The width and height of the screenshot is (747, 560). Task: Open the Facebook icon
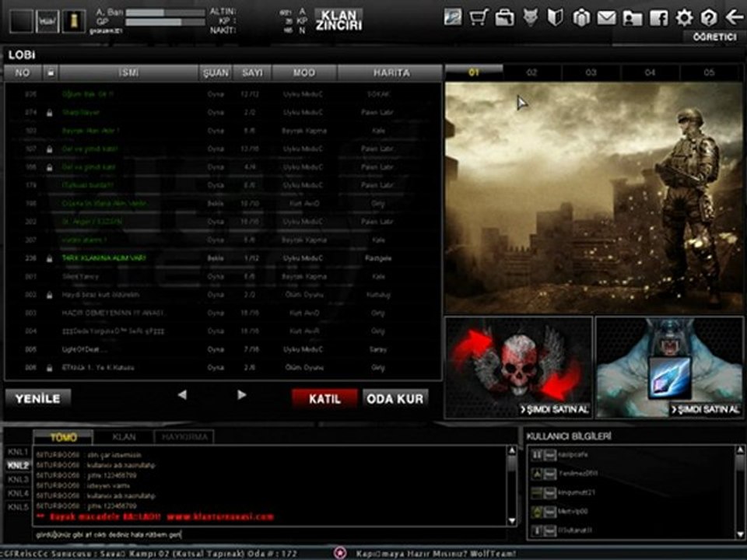tap(658, 18)
